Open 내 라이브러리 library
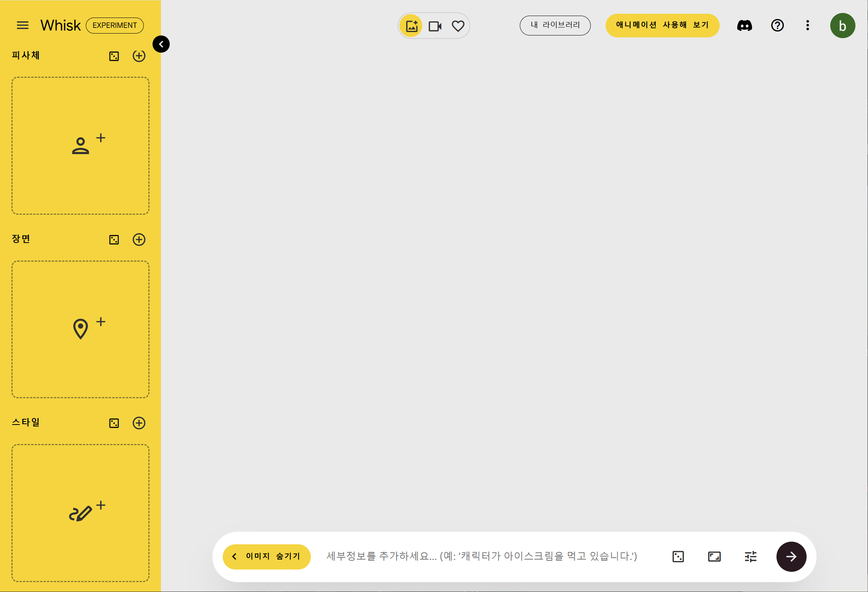Viewport: 868px width, 592px height. click(x=555, y=25)
